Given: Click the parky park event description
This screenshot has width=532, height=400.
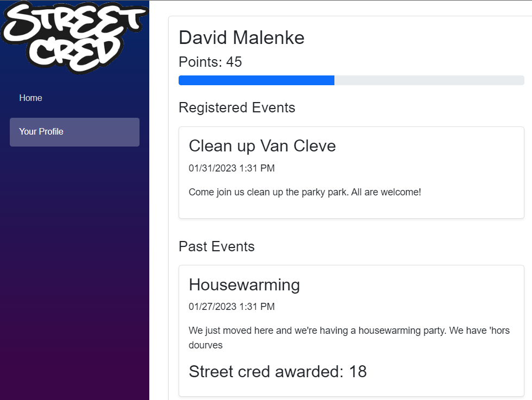Looking at the screenshot, I should pyautogui.click(x=305, y=192).
